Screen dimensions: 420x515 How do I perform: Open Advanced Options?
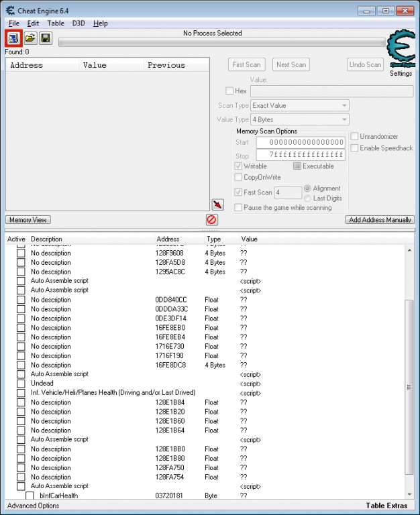(x=33, y=506)
